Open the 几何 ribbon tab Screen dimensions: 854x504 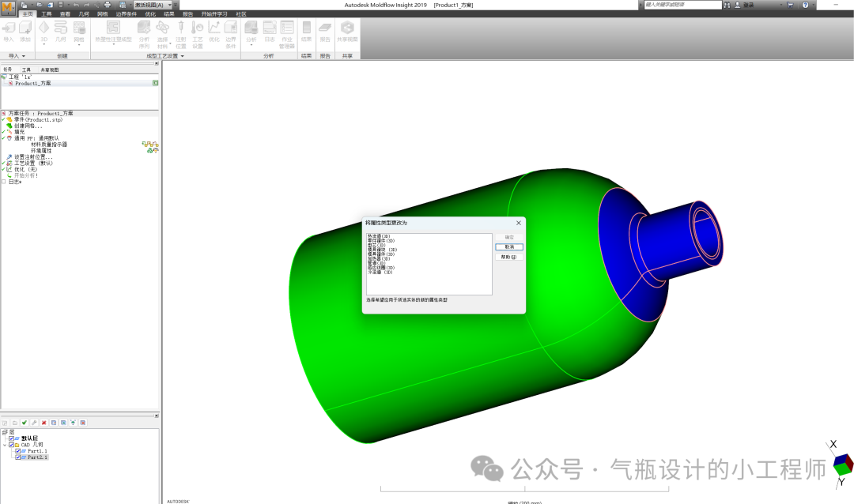tap(84, 14)
